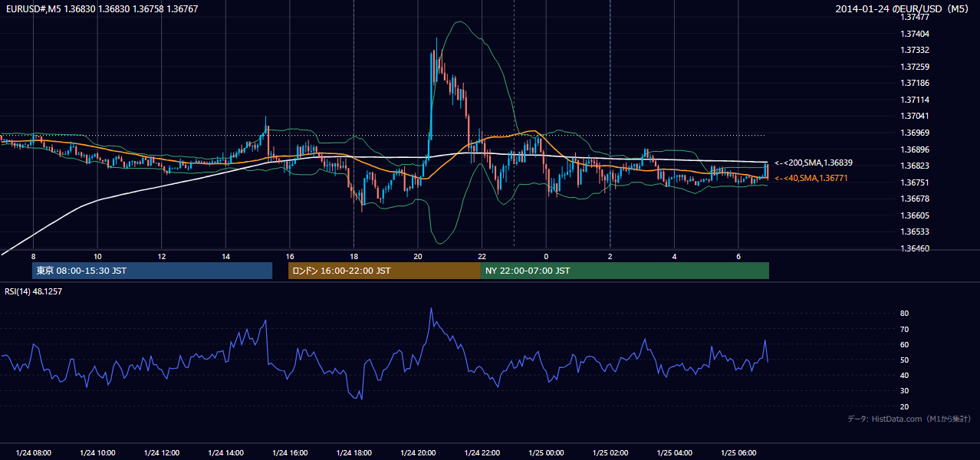Click the 1/24 22:00 time axis label
This screenshot has height=460, width=980.
coord(482,453)
